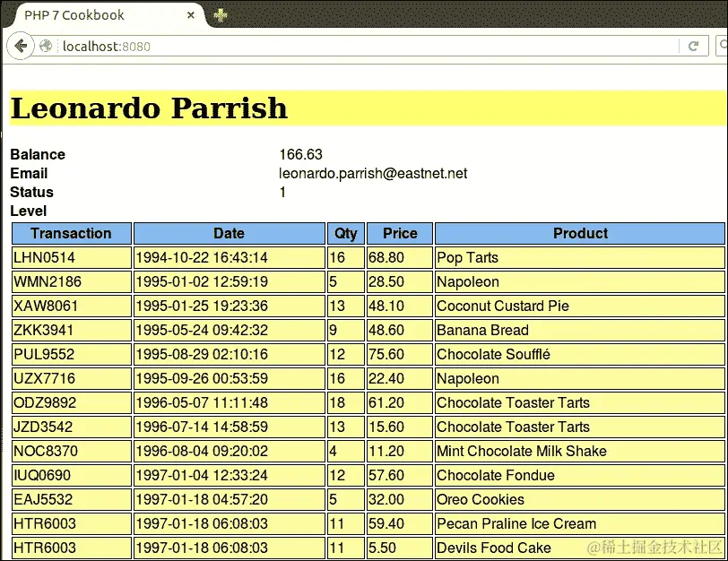Select transaction cell EAJ5532
Screen dimensions: 728x561
pyautogui.click(x=72, y=499)
